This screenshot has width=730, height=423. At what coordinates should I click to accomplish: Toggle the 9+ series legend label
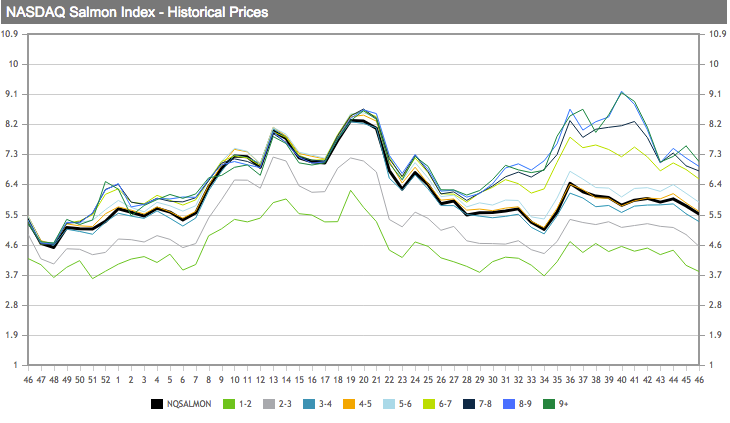(x=563, y=404)
